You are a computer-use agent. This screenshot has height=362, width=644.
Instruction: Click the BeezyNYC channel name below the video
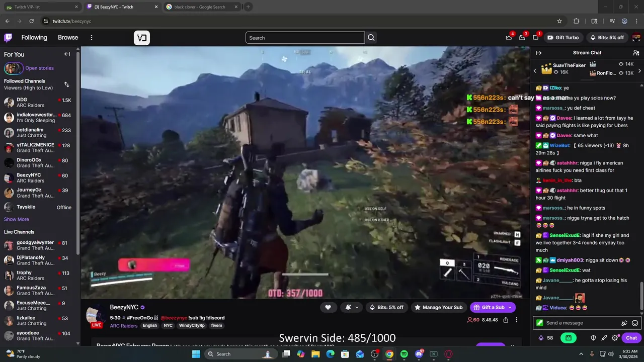[x=124, y=307]
